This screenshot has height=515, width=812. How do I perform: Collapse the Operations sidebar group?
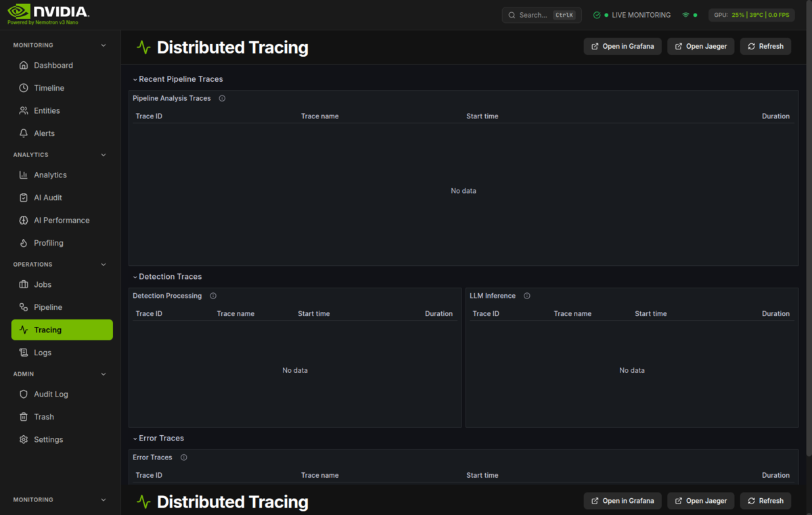104,265
